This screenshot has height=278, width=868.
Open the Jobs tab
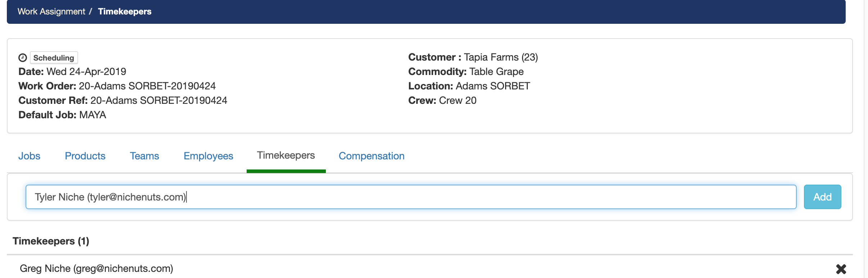pos(29,156)
